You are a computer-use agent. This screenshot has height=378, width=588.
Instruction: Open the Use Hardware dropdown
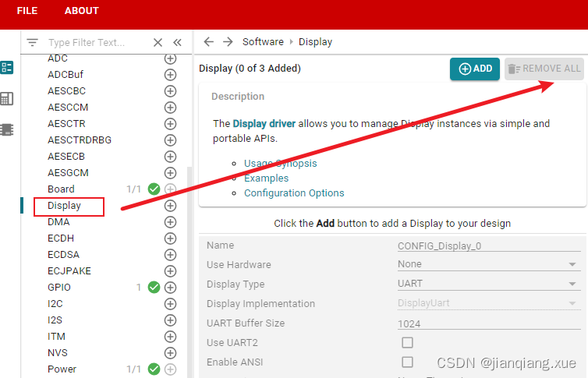489,264
